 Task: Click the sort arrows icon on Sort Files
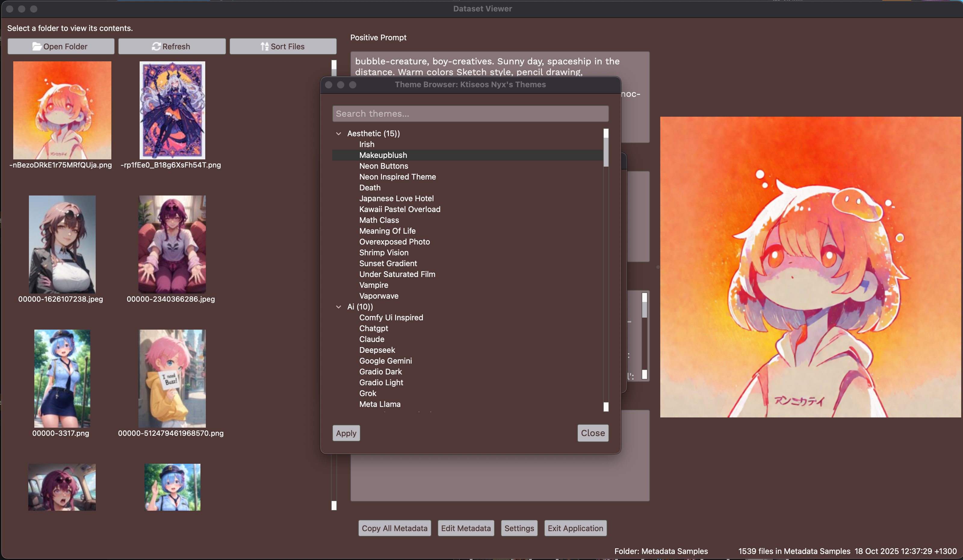pyautogui.click(x=264, y=46)
